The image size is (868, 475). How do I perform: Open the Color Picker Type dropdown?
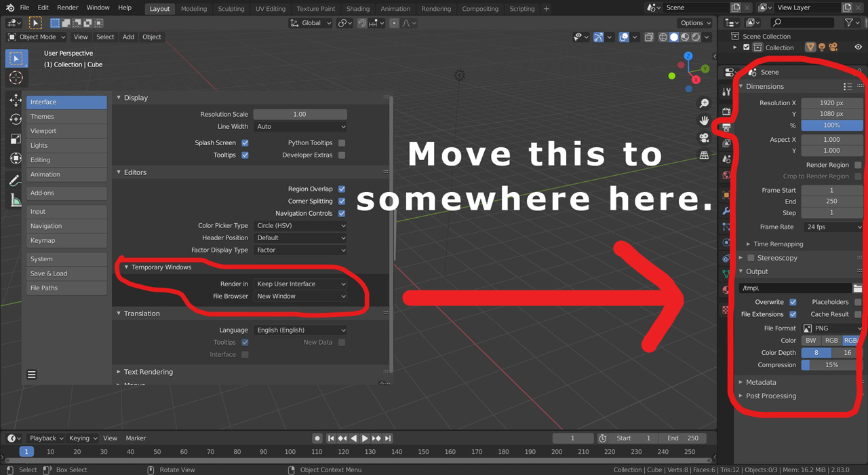tap(300, 226)
